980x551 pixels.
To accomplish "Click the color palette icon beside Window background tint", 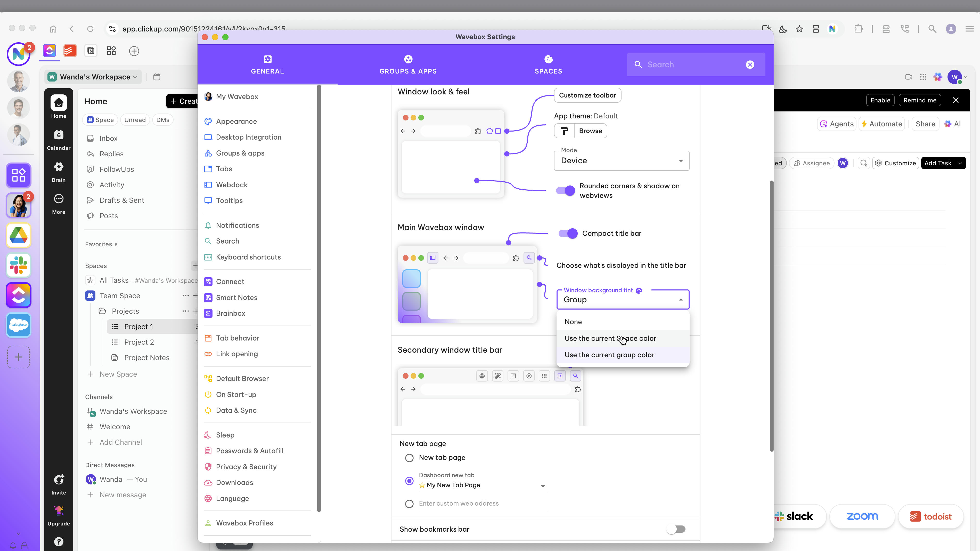I will coord(639,290).
